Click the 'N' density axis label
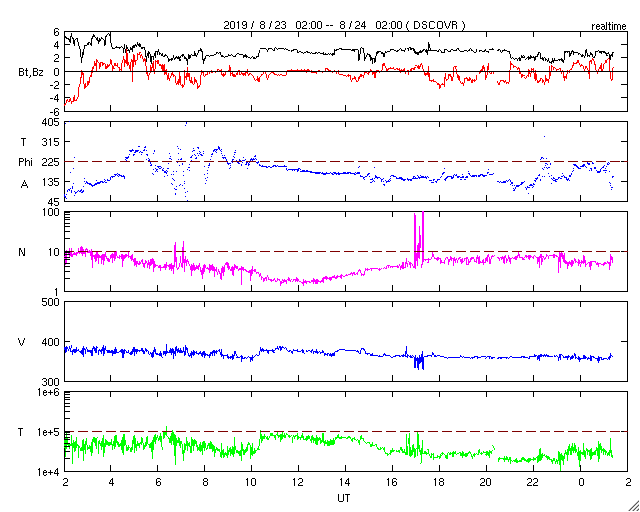This screenshot has height=512, width=640. click(22, 252)
